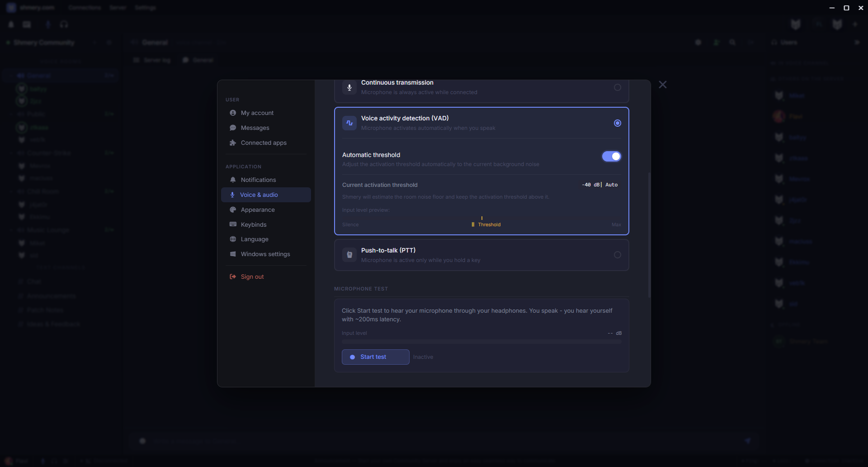The width and height of the screenshot is (868, 467).
Task: Collapse the Users panel with its arrow
Action: pos(857,43)
